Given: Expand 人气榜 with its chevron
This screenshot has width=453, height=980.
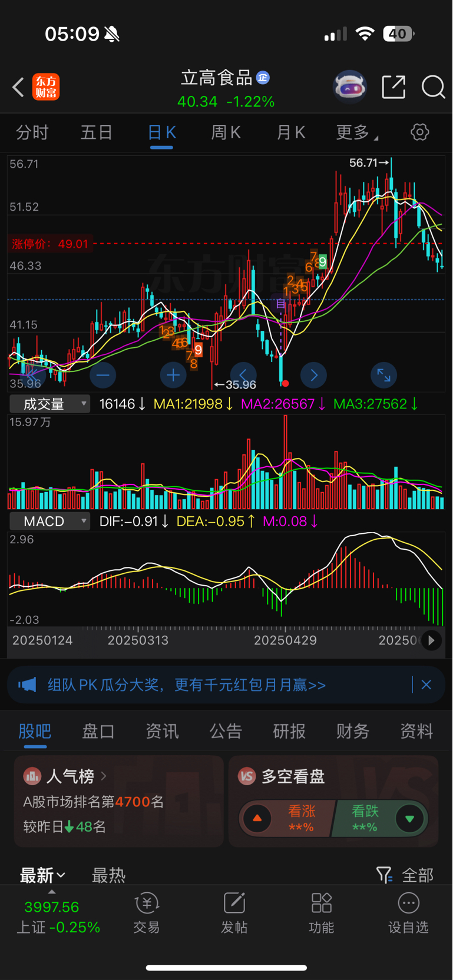Looking at the screenshot, I should 104,776.
